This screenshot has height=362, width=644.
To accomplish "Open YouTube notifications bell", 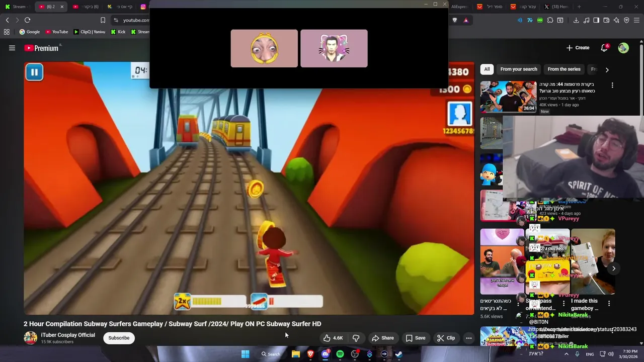I will click(604, 48).
